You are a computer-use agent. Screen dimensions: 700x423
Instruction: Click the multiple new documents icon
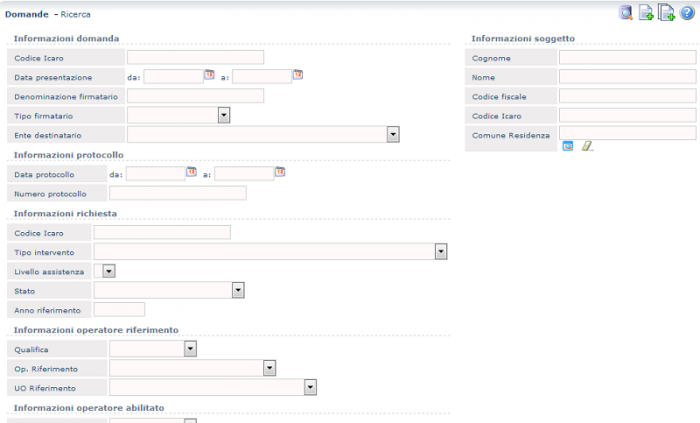pyautogui.click(x=666, y=13)
